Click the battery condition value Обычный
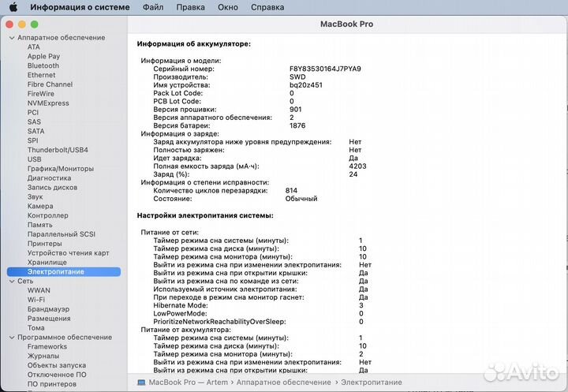568x392 pixels. coord(301,199)
